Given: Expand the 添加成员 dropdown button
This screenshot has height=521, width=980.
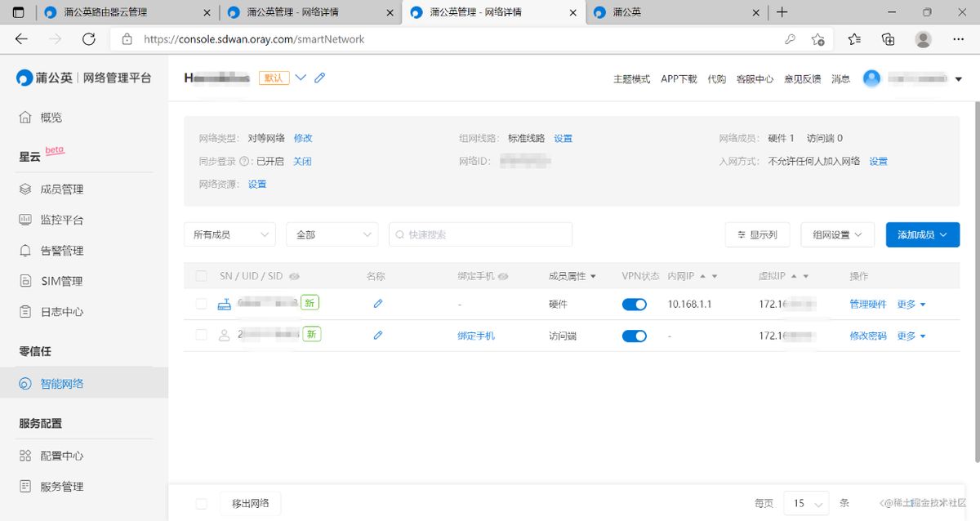Looking at the screenshot, I should pos(922,234).
